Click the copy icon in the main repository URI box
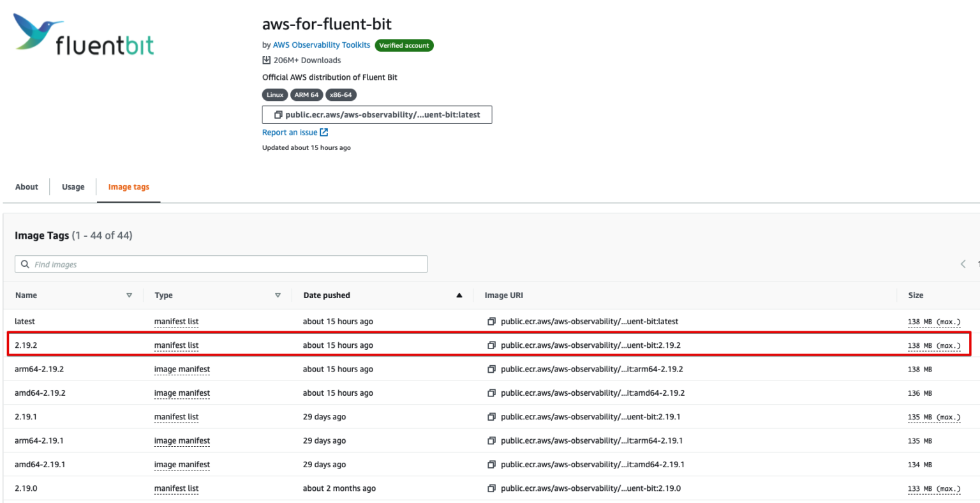The image size is (980, 503). coord(278,114)
